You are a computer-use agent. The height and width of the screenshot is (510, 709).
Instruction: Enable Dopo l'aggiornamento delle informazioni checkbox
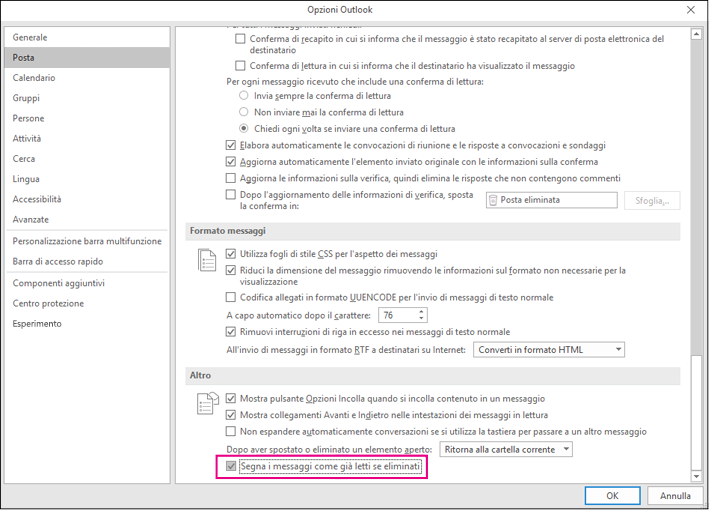[x=231, y=194]
